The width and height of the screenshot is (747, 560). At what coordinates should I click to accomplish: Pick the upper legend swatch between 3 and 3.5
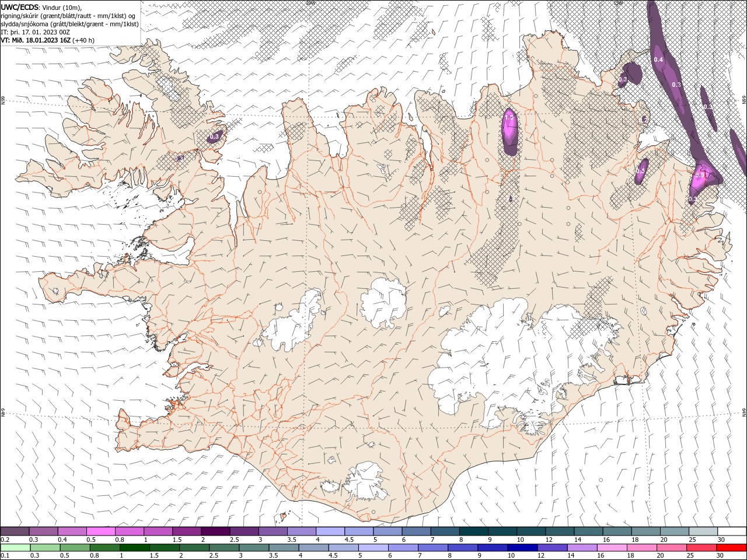273,531
